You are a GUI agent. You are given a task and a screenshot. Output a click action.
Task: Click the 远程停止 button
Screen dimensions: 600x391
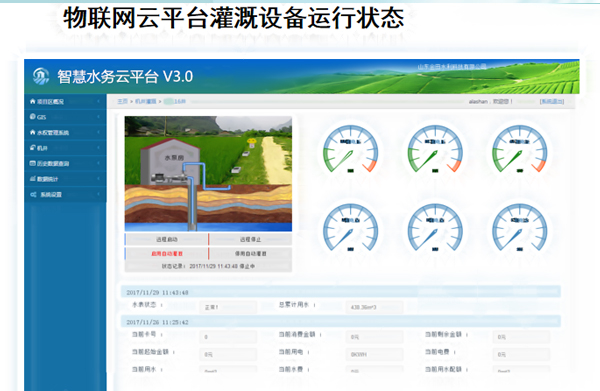[x=251, y=239]
